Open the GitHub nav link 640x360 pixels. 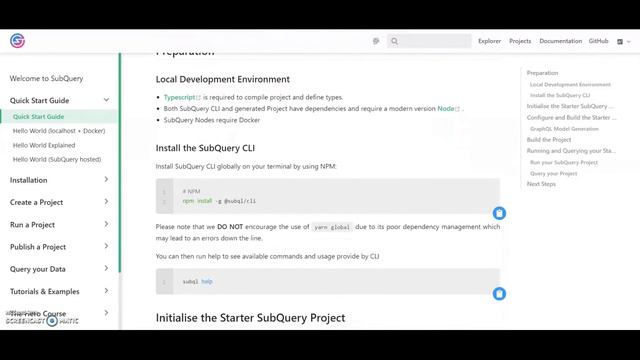click(x=598, y=41)
